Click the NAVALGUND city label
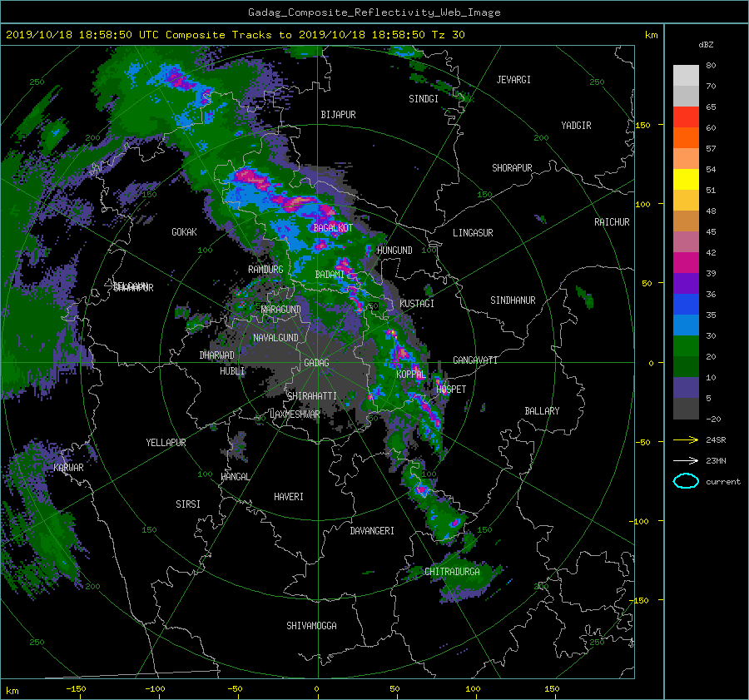The width and height of the screenshot is (749, 700). pyautogui.click(x=275, y=338)
